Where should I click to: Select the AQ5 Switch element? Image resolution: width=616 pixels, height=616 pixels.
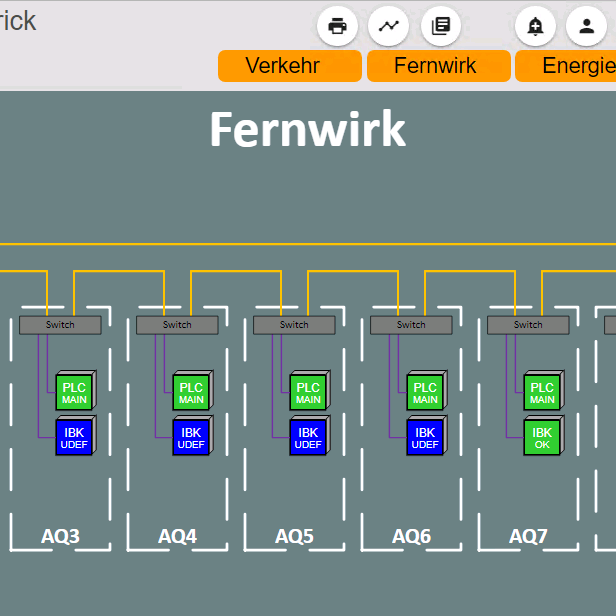click(x=294, y=325)
